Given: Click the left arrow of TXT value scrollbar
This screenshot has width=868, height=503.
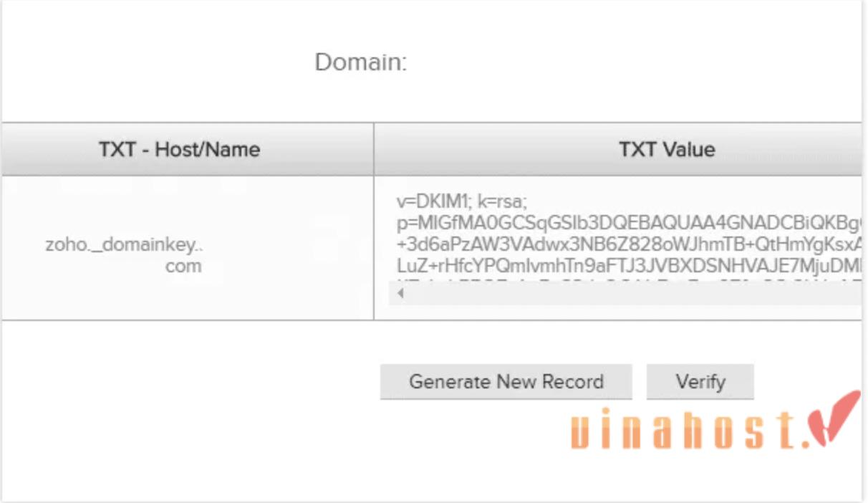Looking at the screenshot, I should tap(400, 294).
